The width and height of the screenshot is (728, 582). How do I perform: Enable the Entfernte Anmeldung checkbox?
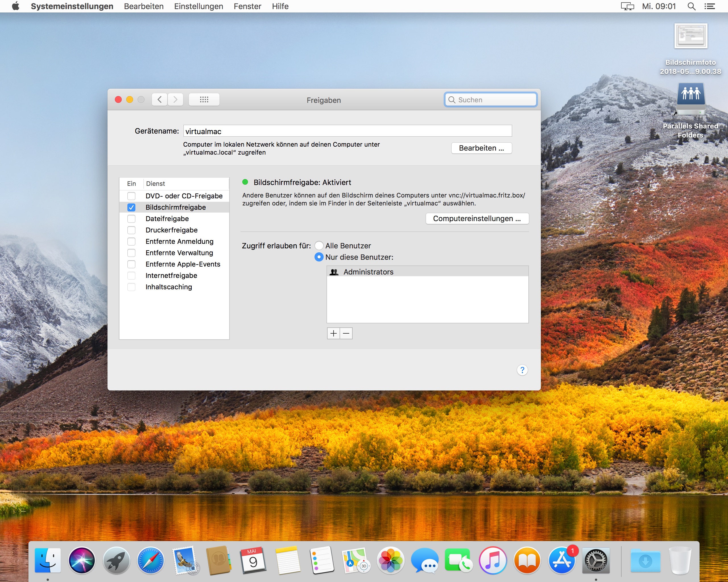click(x=131, y=242)
